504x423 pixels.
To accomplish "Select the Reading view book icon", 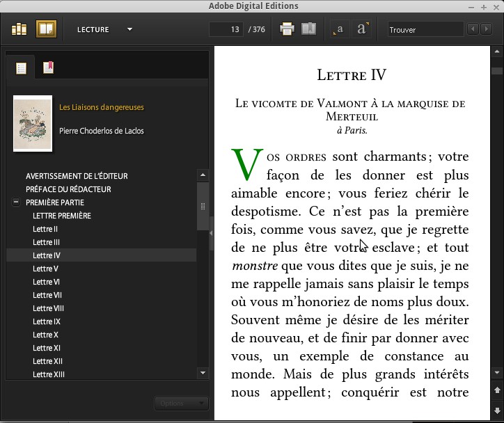I will tap(46, 29).
